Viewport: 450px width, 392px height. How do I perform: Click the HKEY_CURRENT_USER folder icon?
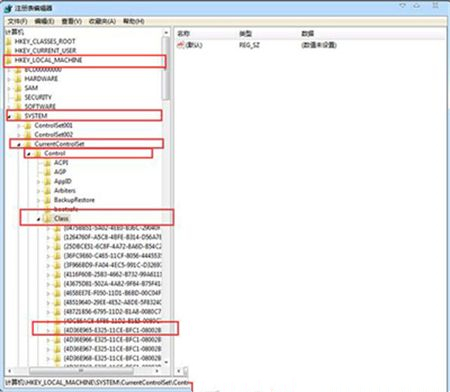pyautogui.click(x=9, y=51)
